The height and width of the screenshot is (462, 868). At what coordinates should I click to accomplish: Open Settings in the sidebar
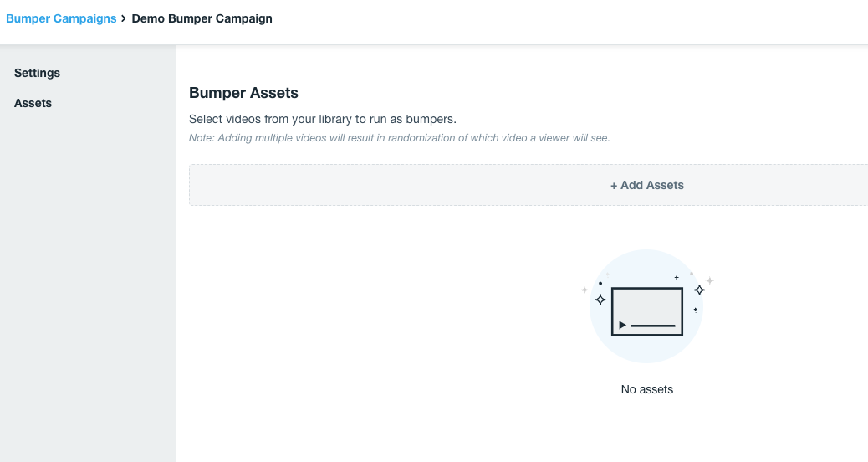(37, 73)
